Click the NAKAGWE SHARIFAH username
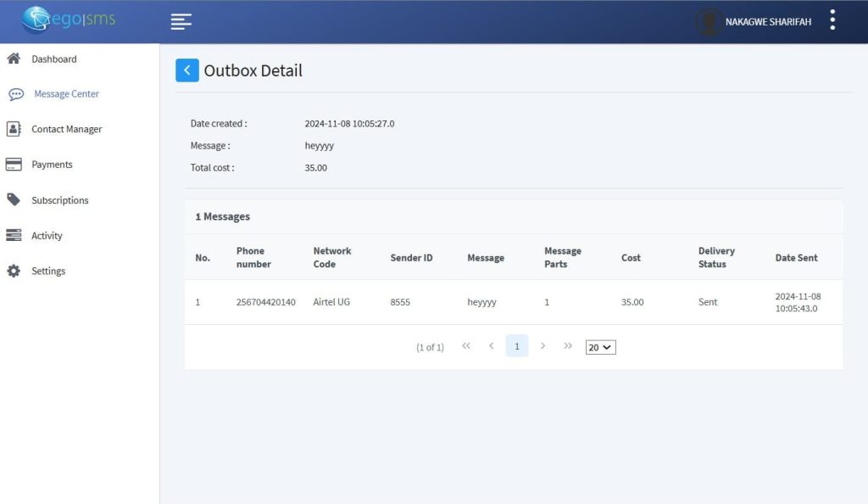The image size is (868, 504). (x=768, y=22)
